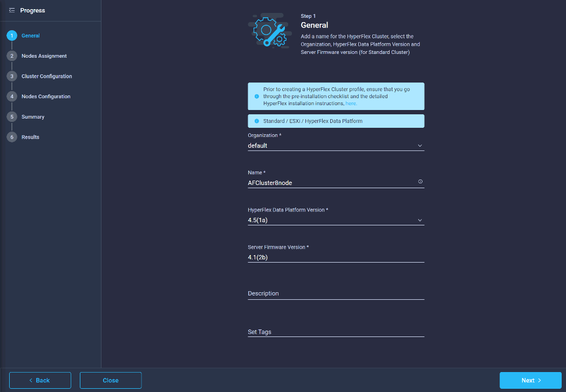
Task: Click the 'Server Firmware Version *' label
Action: (x=278, y=247)
